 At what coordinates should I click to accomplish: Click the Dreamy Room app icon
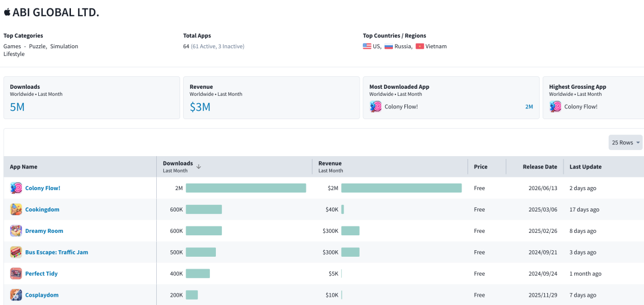16,231
